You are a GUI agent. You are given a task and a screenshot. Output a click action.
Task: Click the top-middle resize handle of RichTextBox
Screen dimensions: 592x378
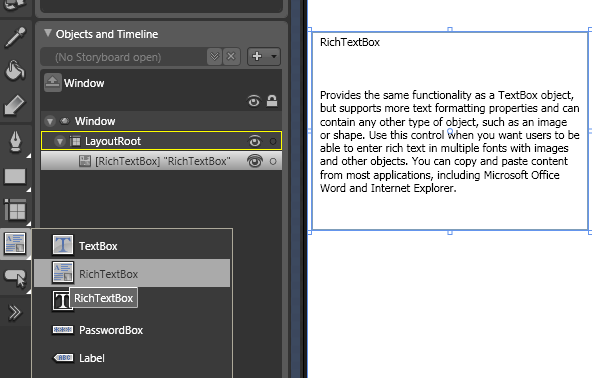pos(450,29)
